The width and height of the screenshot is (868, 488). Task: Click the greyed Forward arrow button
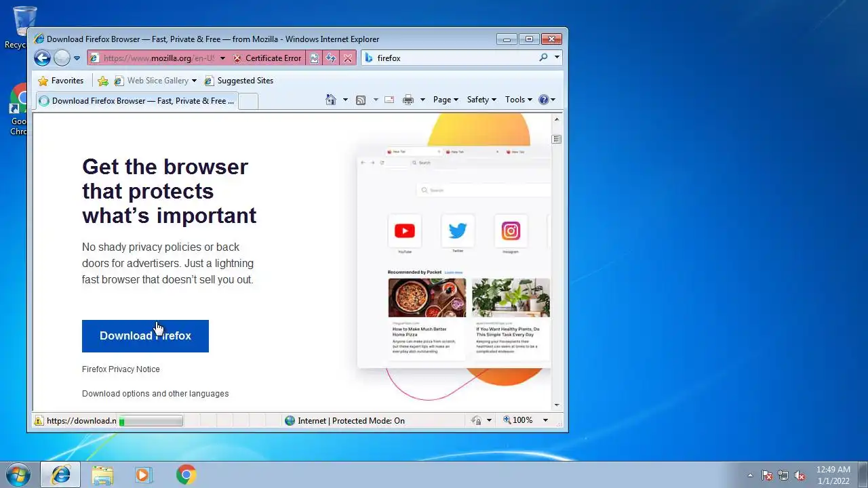62,58
